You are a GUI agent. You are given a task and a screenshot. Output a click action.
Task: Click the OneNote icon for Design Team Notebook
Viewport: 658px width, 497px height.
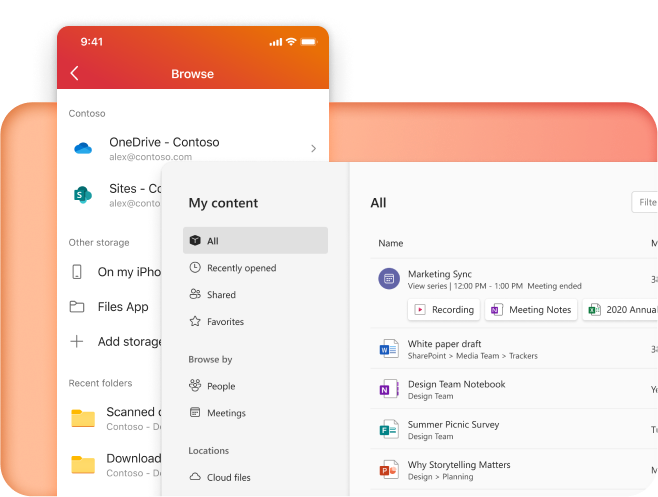tap(389, 390)
